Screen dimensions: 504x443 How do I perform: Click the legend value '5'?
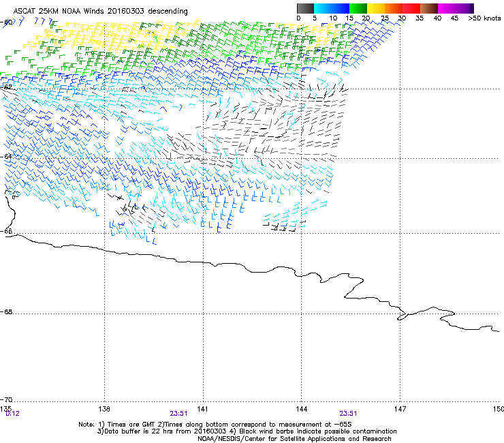point(315,18)
